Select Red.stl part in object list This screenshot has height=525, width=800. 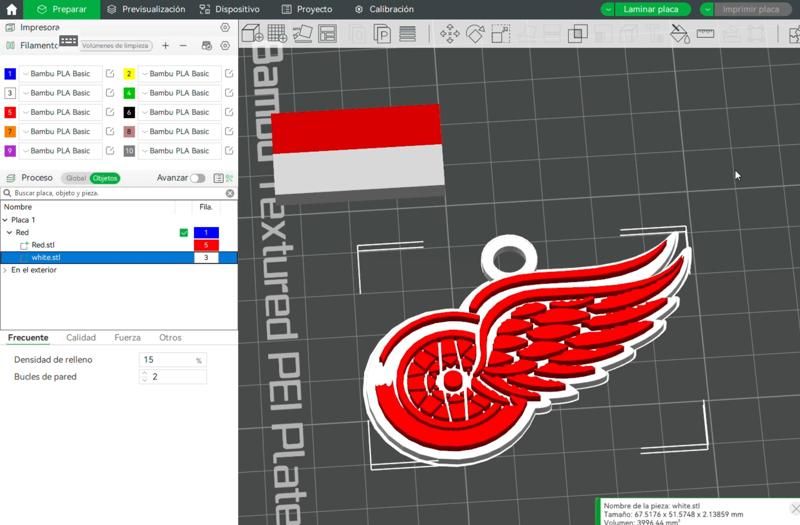(43, 245)
